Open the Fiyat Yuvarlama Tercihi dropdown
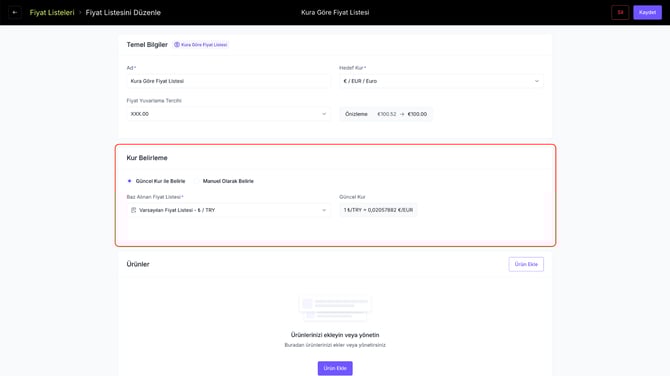The height and width of the screenshot is (376, 670). (228, 114)
